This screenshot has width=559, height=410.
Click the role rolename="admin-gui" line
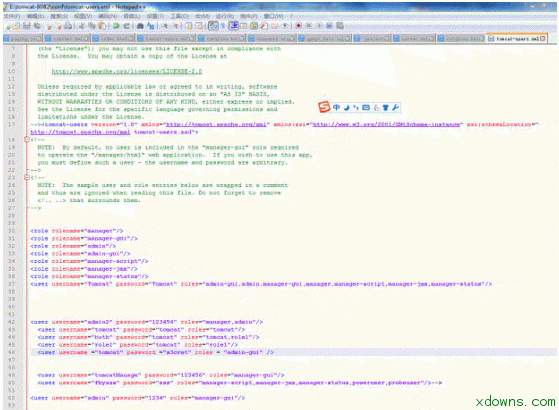[80, 254]
